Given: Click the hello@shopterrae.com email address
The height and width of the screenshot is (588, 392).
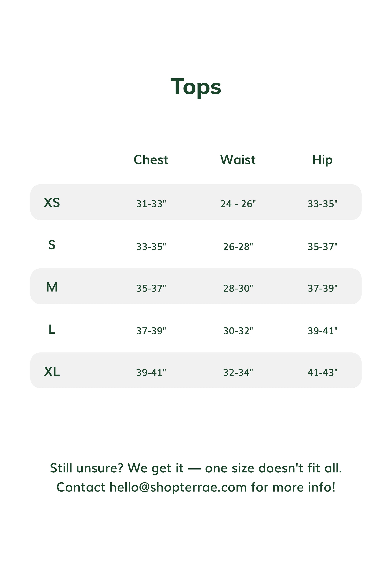Looking at the screenshot, I should pyautogui.click(x=178, y=487).
